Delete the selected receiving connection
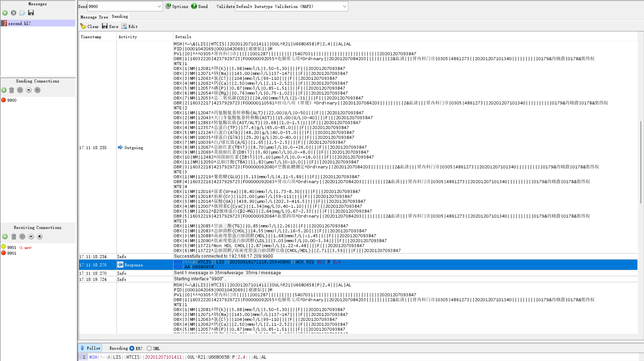 coord(14,236)
